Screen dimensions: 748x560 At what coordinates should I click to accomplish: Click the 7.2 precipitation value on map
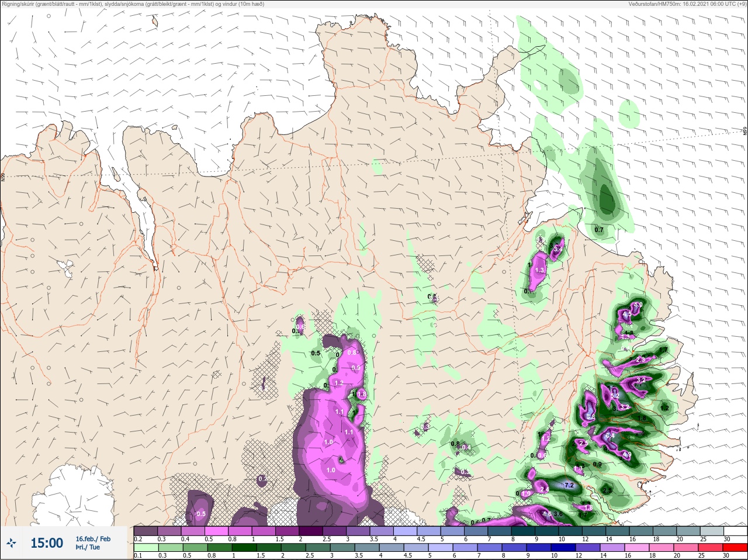(x=570, y=485)
